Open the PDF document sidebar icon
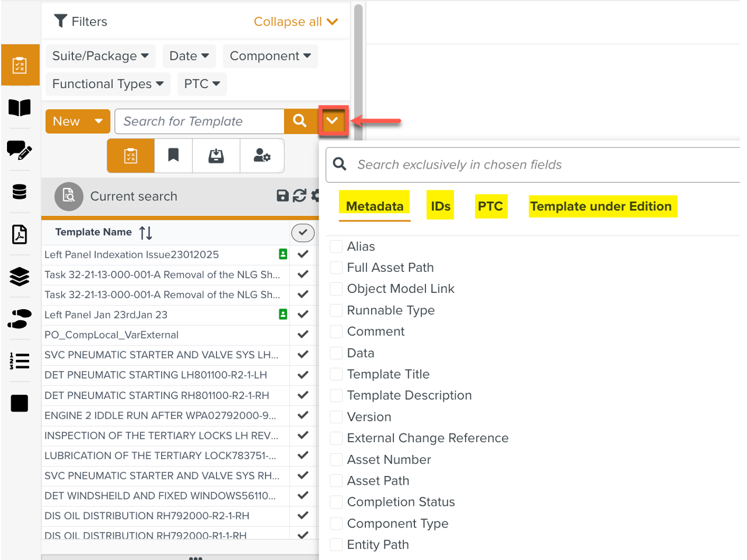 tap(20, 235)
